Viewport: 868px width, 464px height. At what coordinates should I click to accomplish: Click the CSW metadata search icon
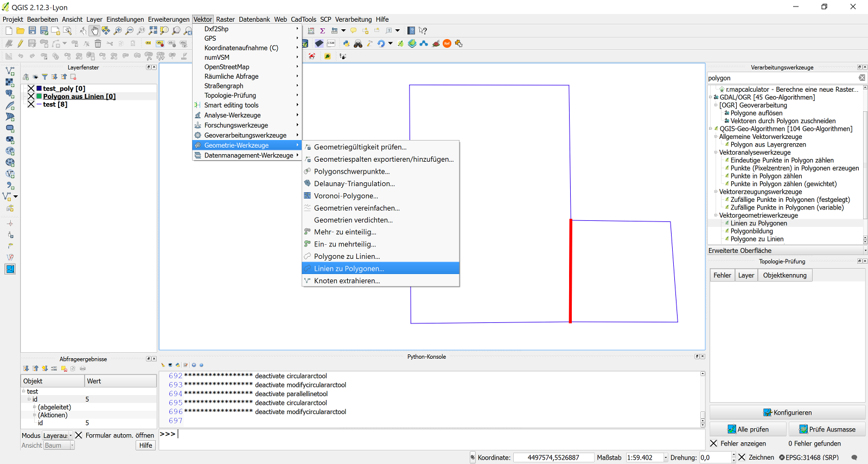(x=331, y=43)
